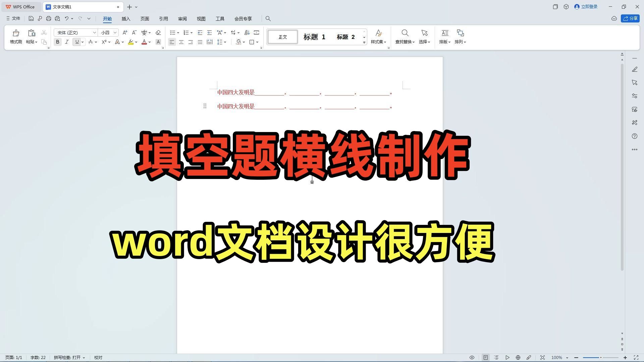Click the Paste (粘贴) clipboard icon
This screenshot has width=644, height=362.
point(32,33)
